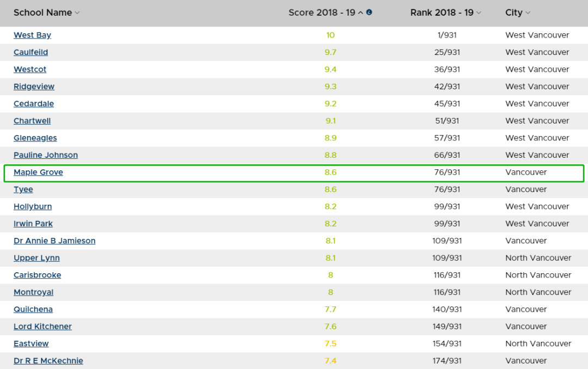
Task: Sort by School Name column chevron
Action: click(77, 13)
